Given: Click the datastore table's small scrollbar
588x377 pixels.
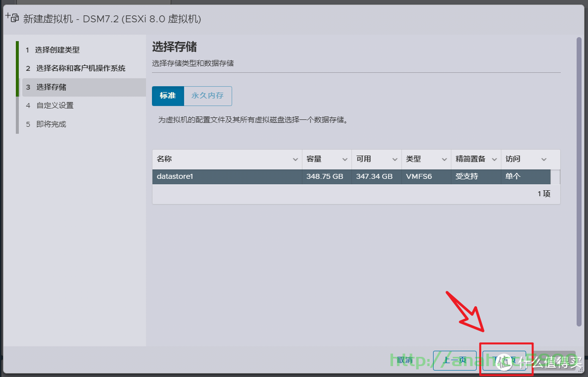Looking at the screenshot, I should click(555, 177).
